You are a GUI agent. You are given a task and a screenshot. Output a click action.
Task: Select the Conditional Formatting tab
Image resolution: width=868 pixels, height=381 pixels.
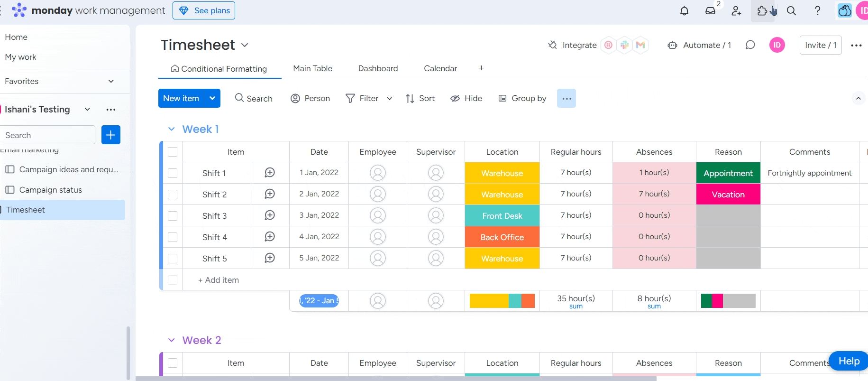point(219,69)
